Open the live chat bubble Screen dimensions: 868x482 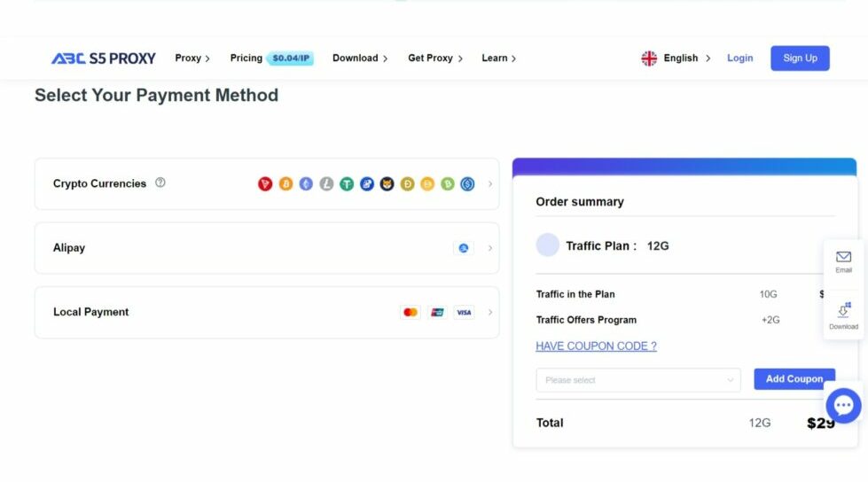point(842,406)
